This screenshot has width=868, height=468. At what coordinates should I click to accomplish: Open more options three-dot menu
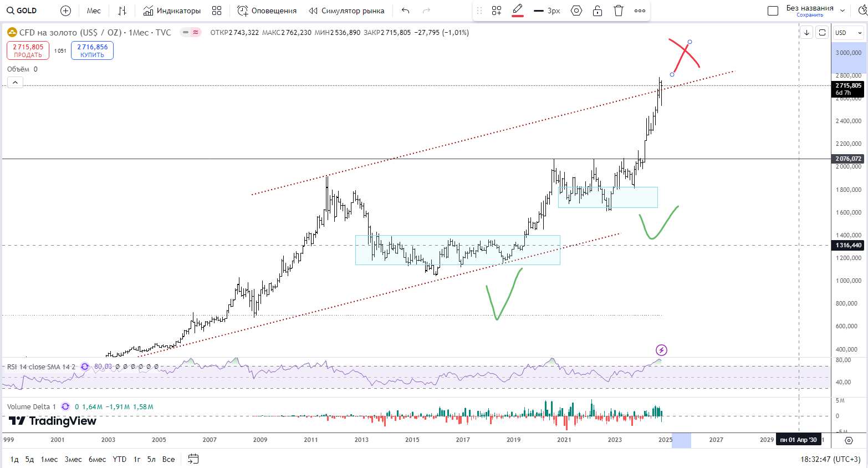640,11
